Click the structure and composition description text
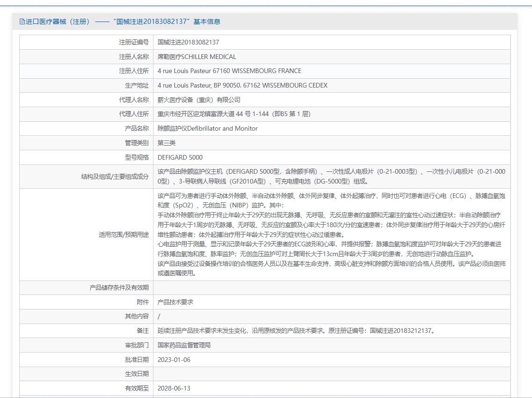The image size is (532, 398). [331, 177]
